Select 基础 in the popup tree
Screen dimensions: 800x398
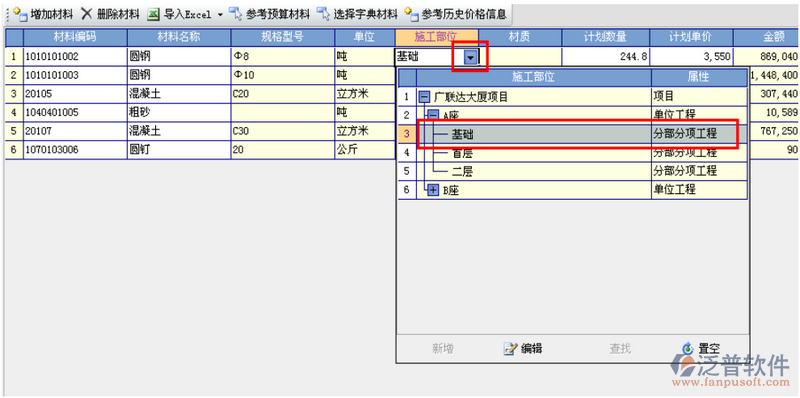462,134
